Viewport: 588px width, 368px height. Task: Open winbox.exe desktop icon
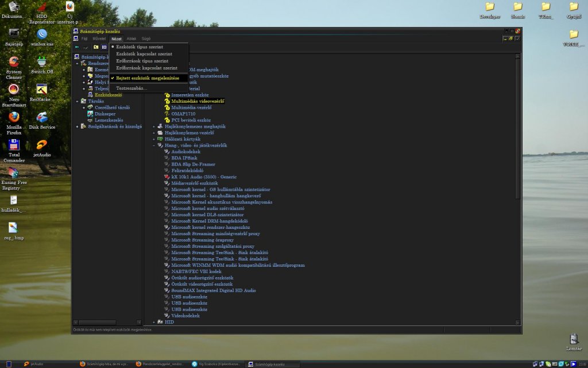coord(42,37)
